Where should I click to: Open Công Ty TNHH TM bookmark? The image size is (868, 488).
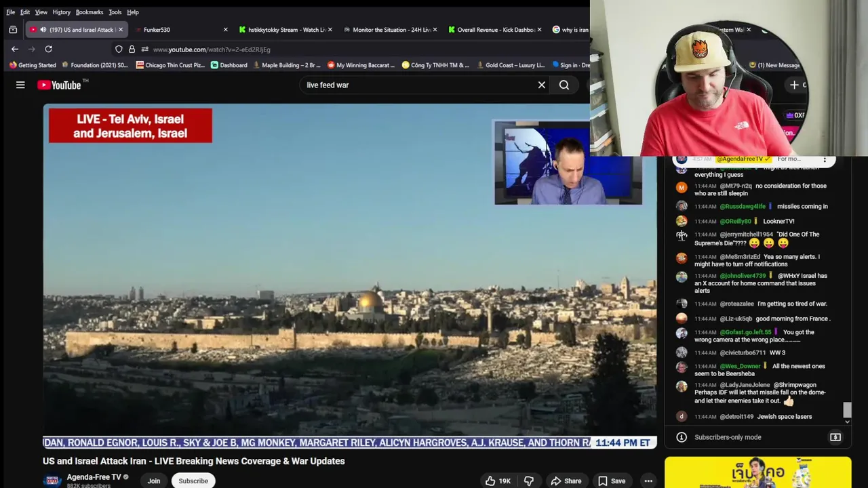435,65
